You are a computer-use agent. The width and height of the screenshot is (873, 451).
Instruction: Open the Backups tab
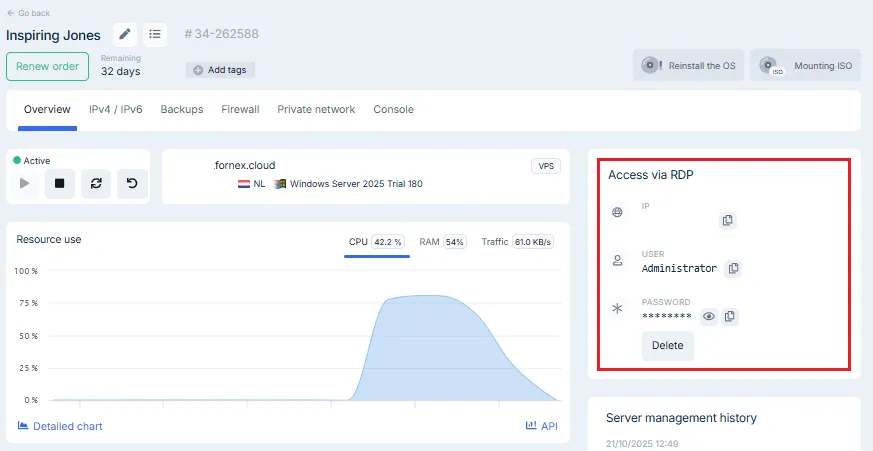click(182, 109)
